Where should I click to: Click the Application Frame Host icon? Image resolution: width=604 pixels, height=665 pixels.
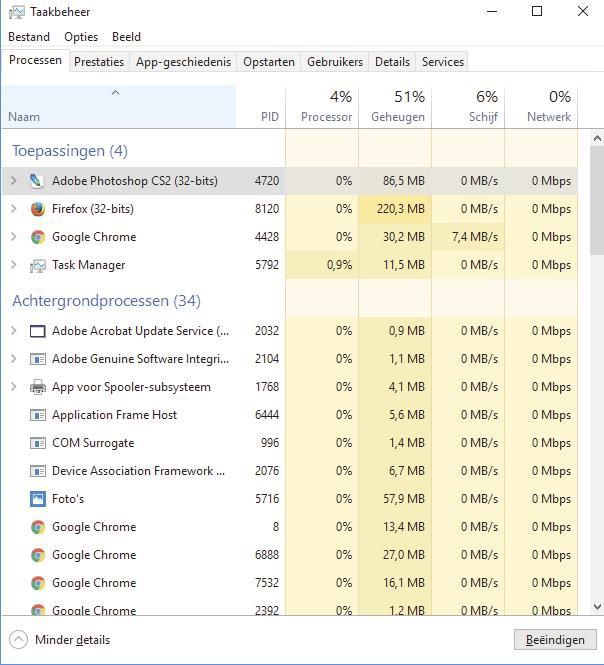[37, 415]
